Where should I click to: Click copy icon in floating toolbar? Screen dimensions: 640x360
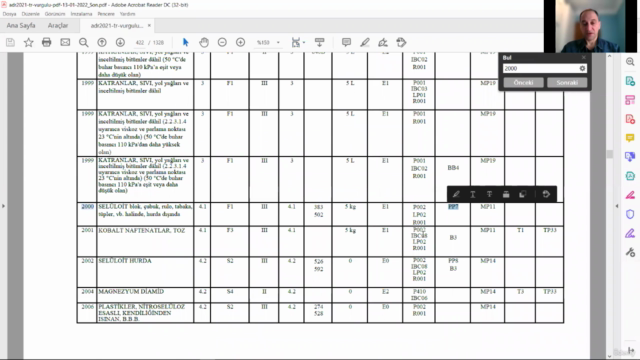click(522, 194)
